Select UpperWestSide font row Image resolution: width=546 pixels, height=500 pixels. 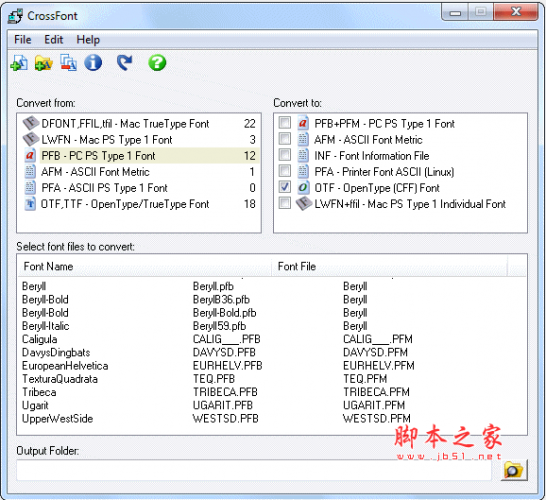(272, 419)
